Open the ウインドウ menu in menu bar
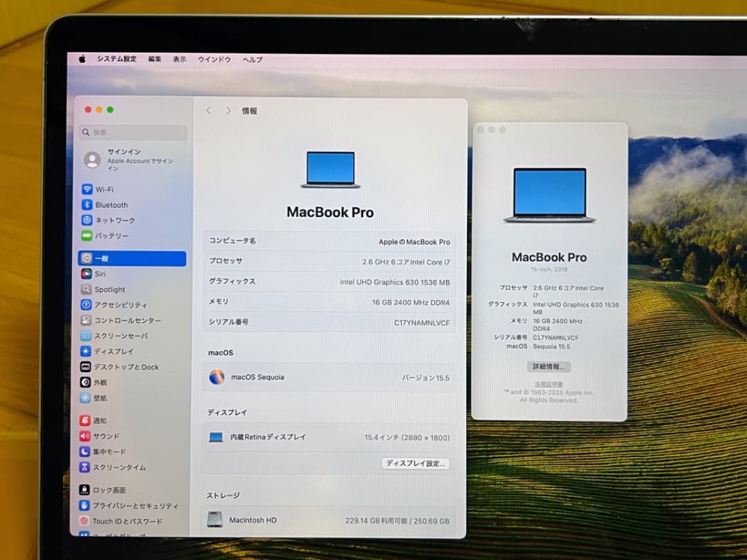Viewport: 747px width, 560px height. point(214,59)
